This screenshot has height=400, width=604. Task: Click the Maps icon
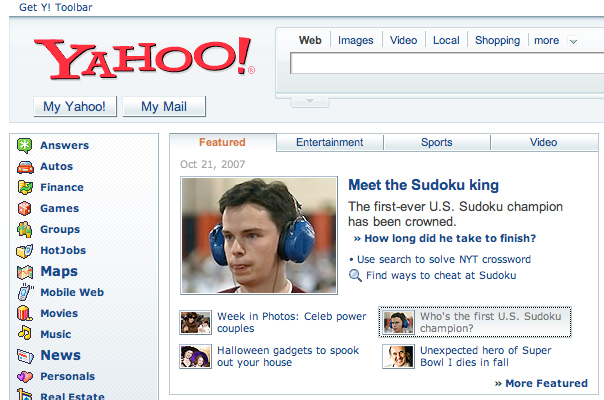[x=25, y=272]
